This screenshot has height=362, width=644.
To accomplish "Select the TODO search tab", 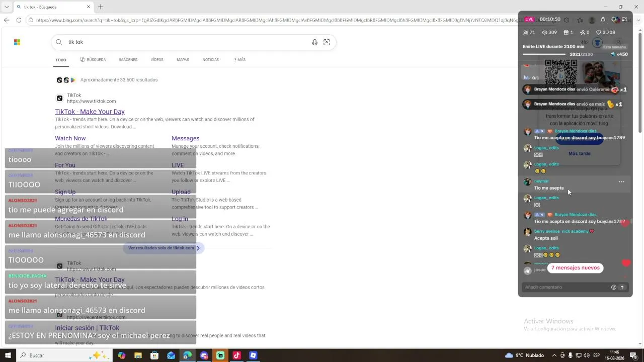I will tap(61, 60).
